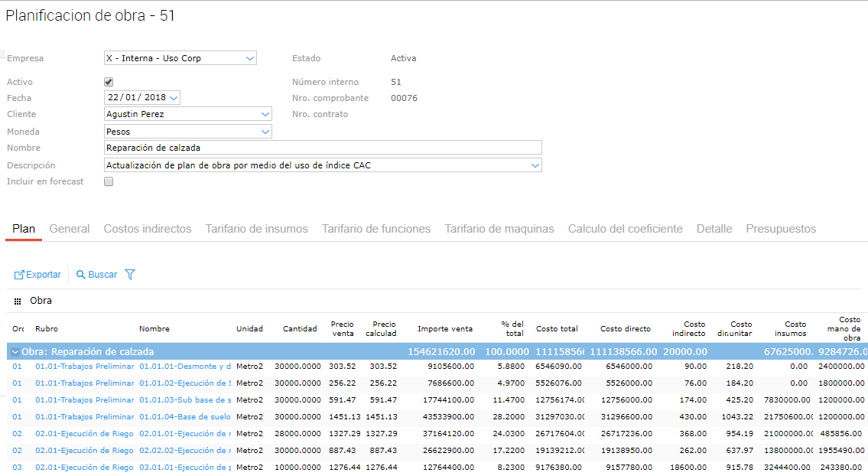
Task: Open the Empresa dropdown
Action: pos(250,58)
